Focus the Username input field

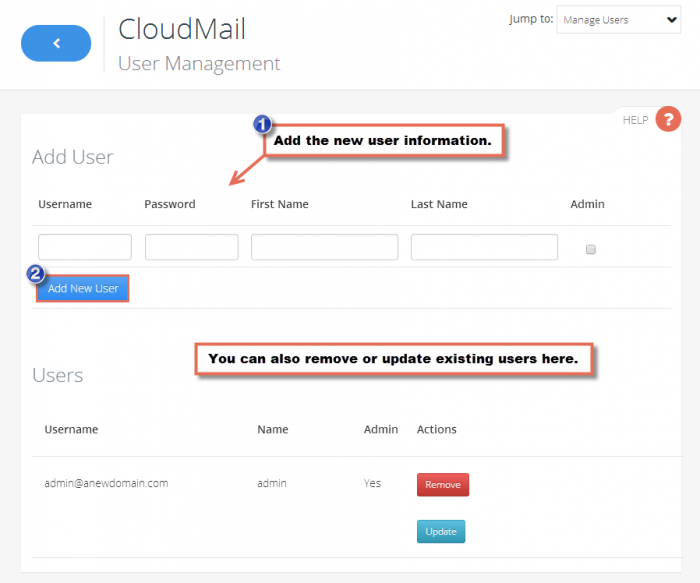(85, 247)
